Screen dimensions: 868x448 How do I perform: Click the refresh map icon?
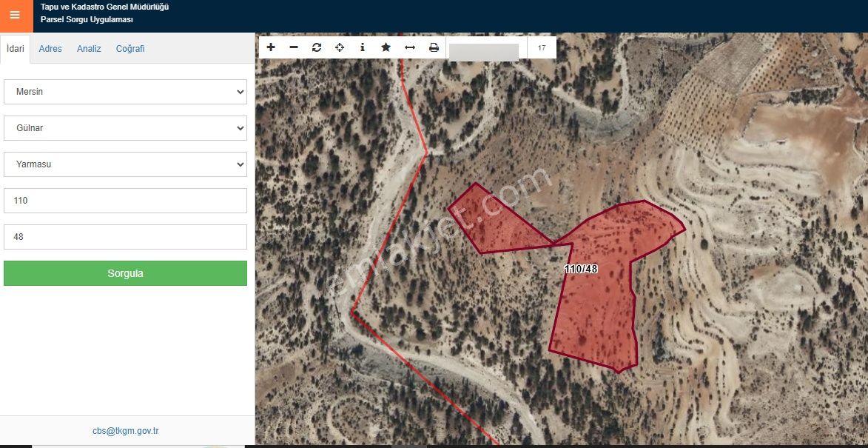coord(317,47)
